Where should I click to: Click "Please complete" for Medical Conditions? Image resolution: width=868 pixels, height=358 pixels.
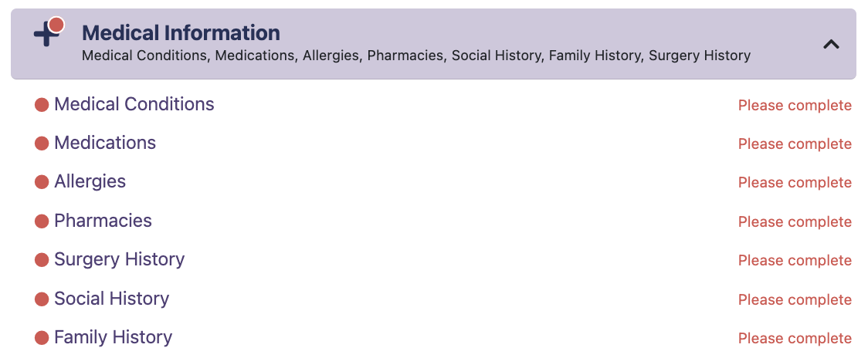pyautogui.click(x=795, y=106)
